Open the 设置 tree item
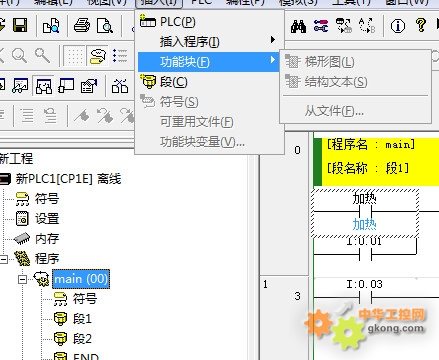The image size is (439, 360). (47, 219)
